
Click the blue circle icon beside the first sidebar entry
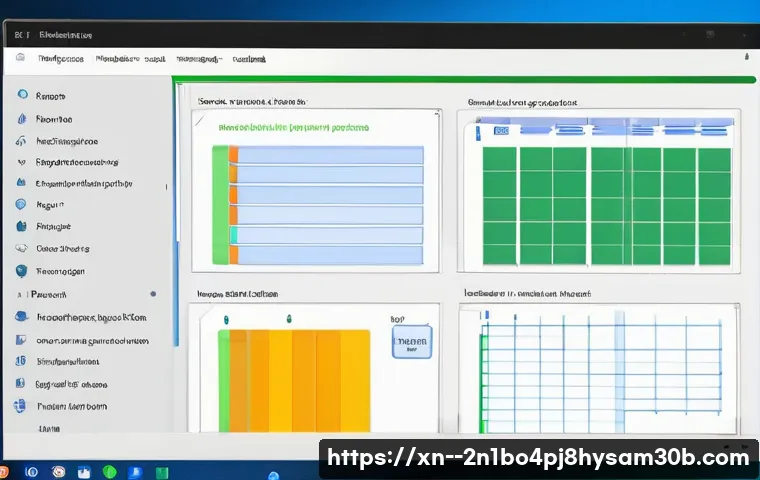click(21, 96)
